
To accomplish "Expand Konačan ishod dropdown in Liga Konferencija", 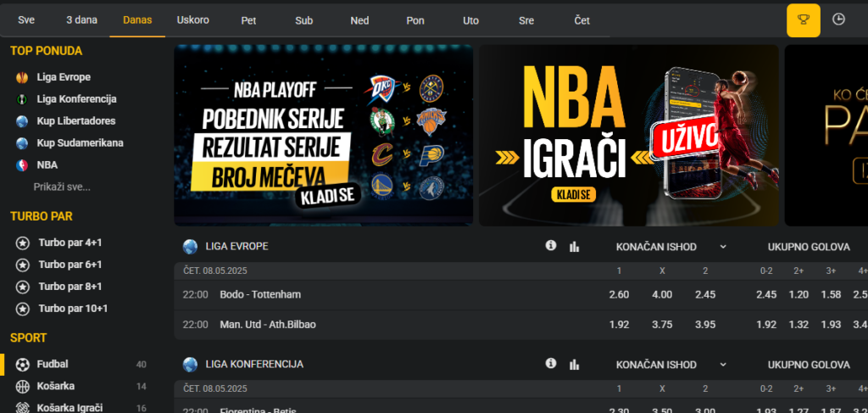I will pyautogui.click(x=722, y=365).
